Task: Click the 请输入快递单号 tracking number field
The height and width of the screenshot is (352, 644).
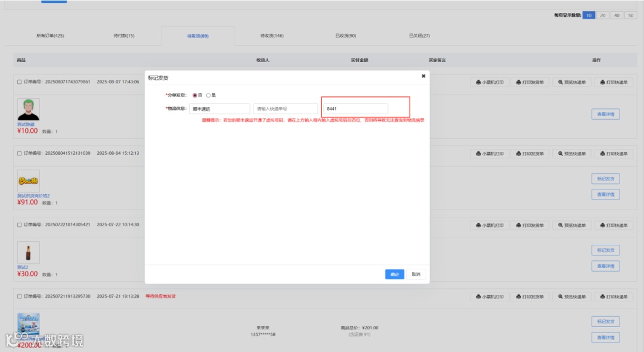Action: (x=286, y=109)
